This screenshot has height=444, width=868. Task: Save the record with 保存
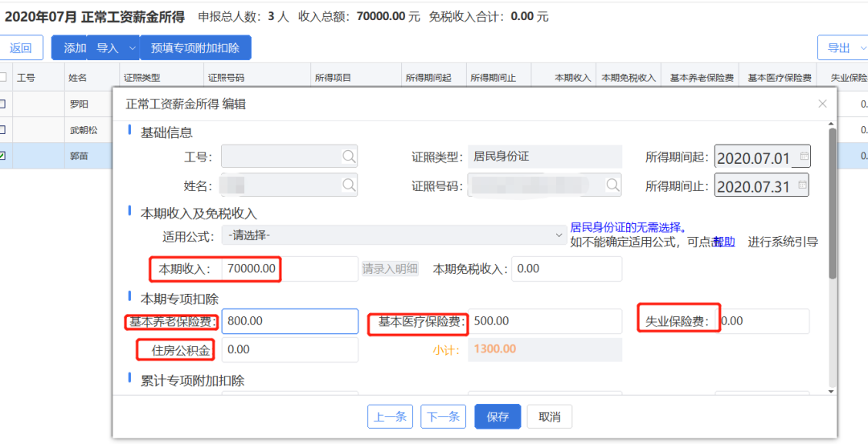click(497, 417)
